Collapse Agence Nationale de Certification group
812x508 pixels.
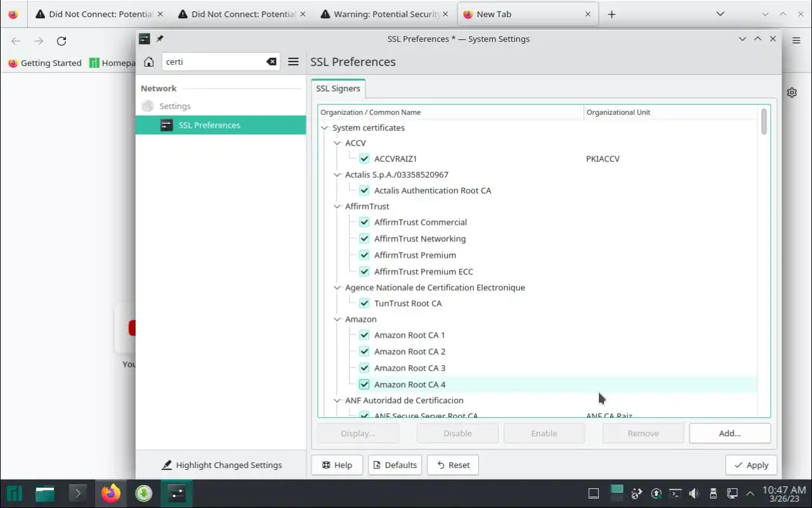[x=337, y=288]
